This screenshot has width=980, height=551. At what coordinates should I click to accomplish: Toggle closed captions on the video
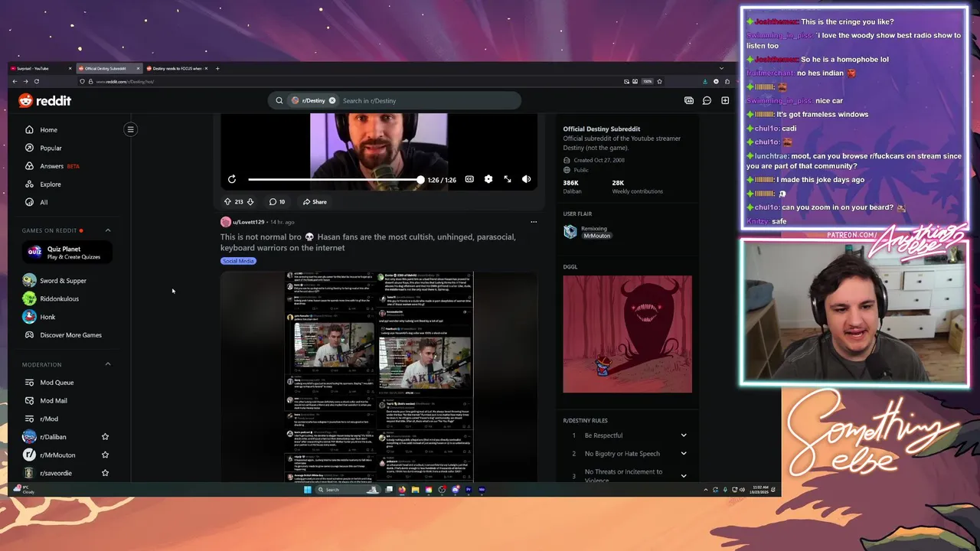pyautogui.click(x=469, y=179)
